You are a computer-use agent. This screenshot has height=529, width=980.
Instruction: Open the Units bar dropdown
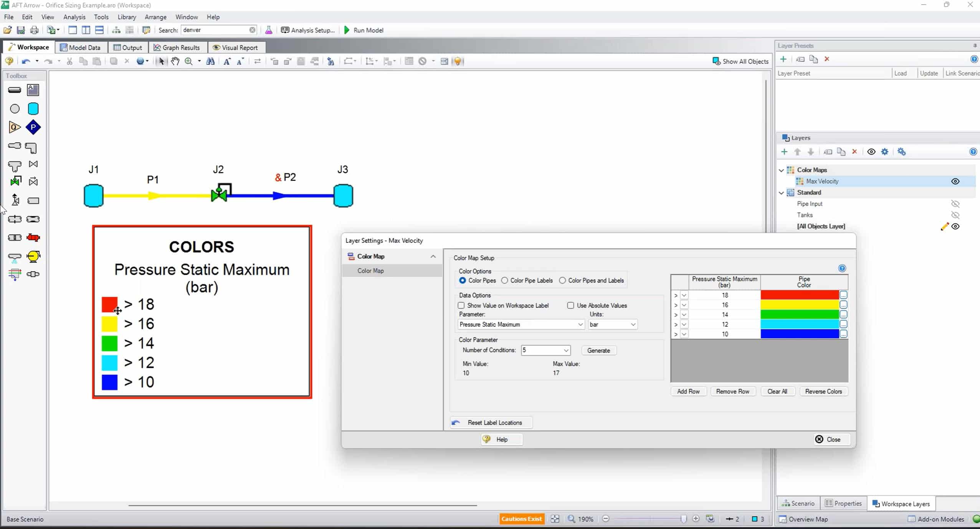coord(633,325)
